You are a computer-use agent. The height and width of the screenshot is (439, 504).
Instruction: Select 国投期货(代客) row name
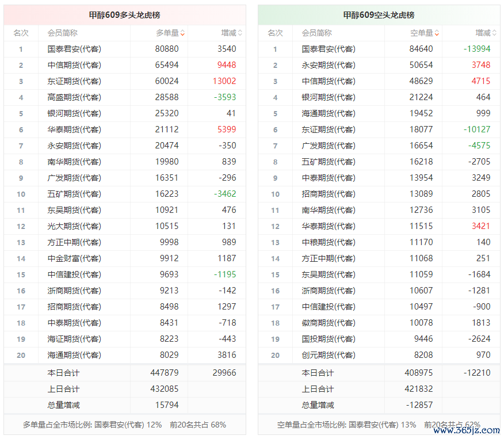(329, 339)
